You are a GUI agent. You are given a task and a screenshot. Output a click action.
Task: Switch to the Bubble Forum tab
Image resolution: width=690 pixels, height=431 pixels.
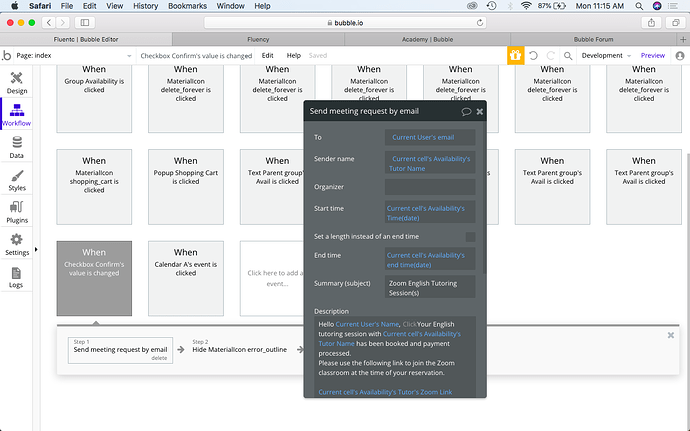tap(593, 39)
